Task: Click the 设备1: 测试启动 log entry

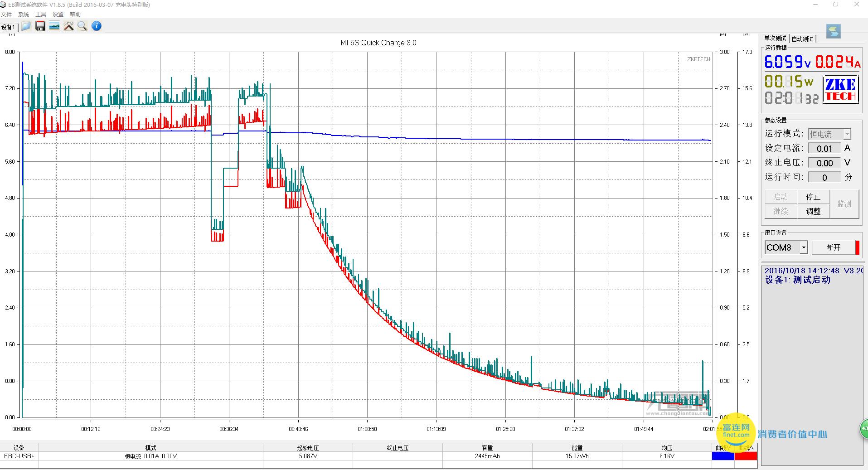Action: click(x=798, y=280)
